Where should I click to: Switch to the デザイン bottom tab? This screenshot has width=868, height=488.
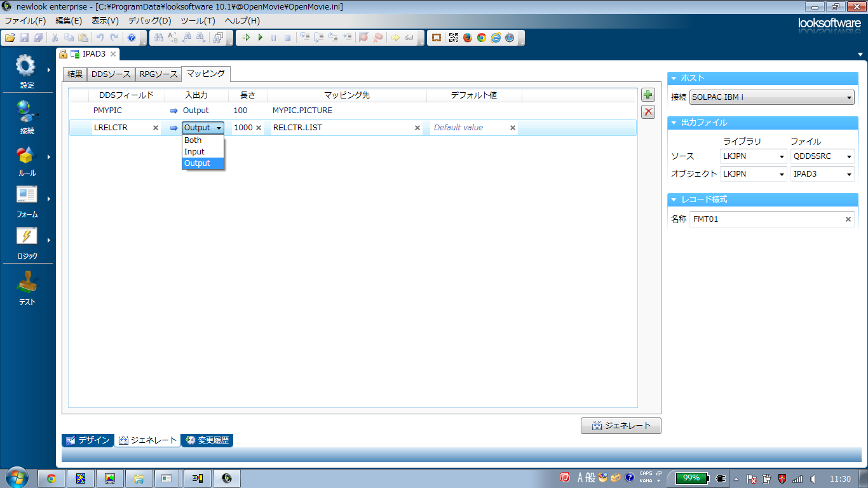point(88,440)
